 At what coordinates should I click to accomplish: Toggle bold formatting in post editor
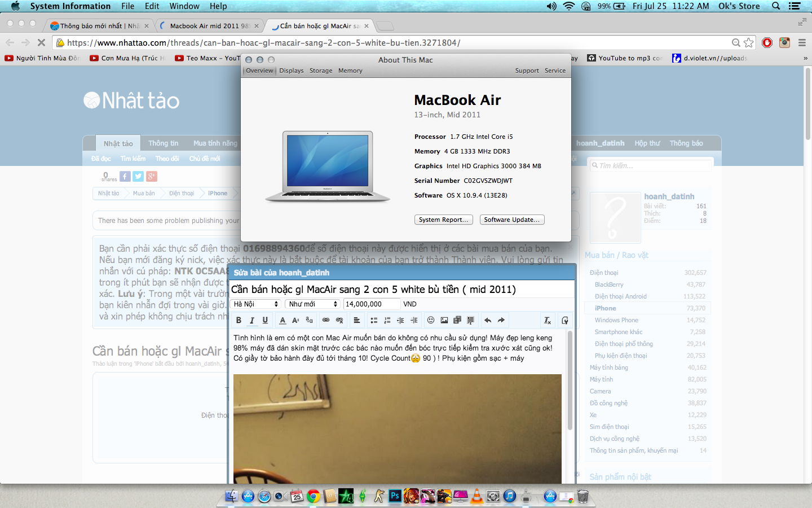point(239,320)
